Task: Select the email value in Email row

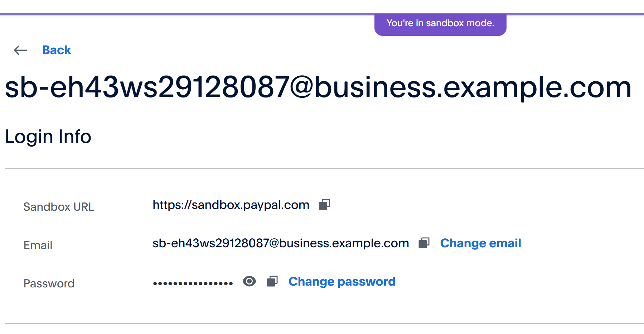Action: point(281,243)
